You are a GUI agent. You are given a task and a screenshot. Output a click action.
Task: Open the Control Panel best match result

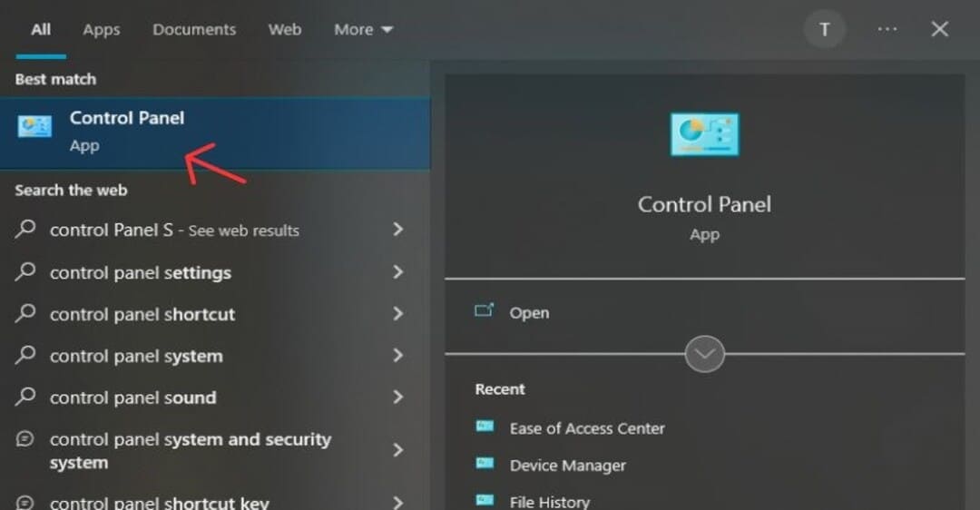pos(126,131)
